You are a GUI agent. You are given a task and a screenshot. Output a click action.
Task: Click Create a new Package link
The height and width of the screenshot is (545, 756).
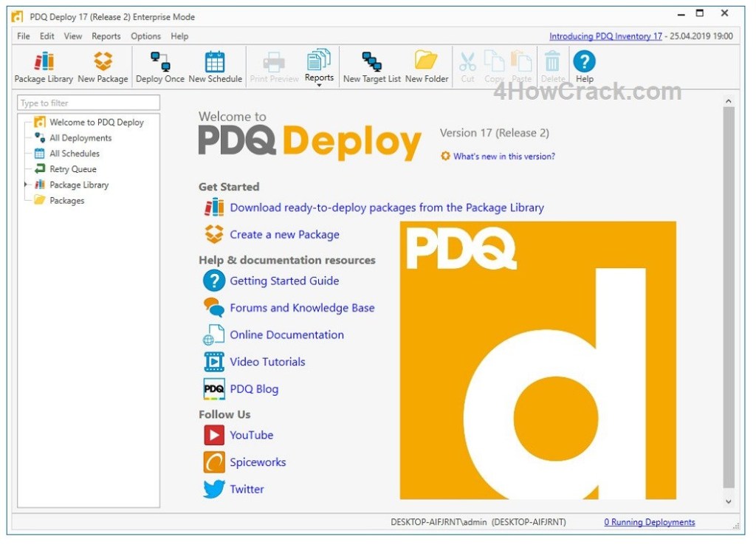284,234
